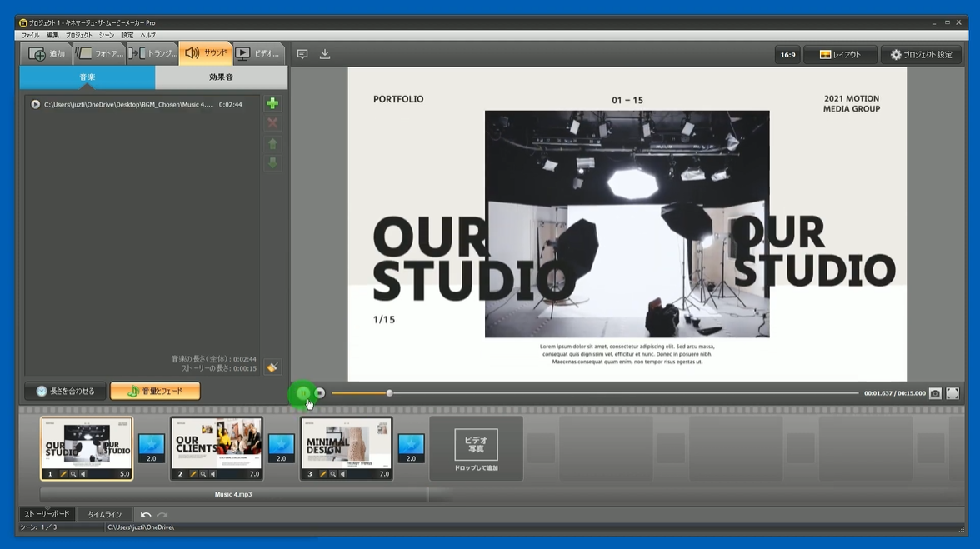Pause playback with the green pause button

click(x=303, y=393)
